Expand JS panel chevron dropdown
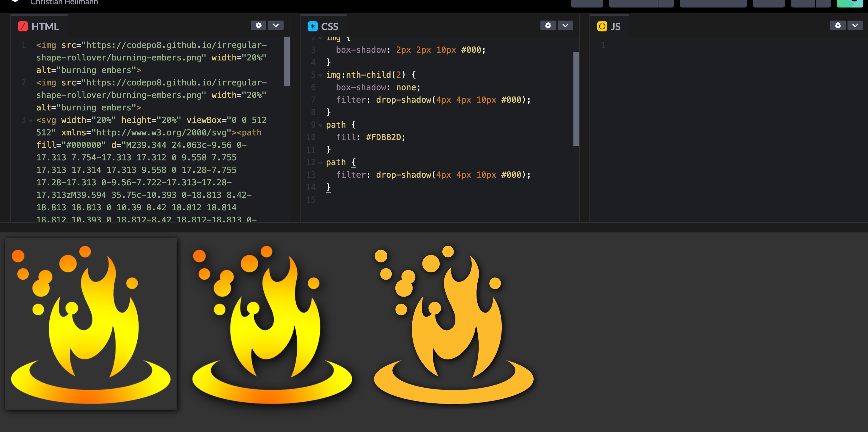This screenshot has width=868, height=432. click(855, 25)
